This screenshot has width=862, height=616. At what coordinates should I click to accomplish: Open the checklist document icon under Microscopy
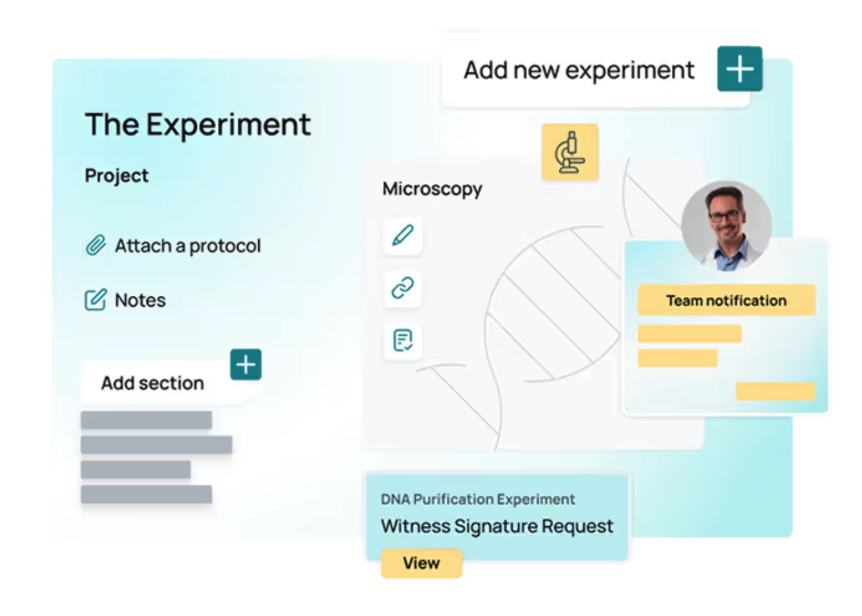click(402, 340)
